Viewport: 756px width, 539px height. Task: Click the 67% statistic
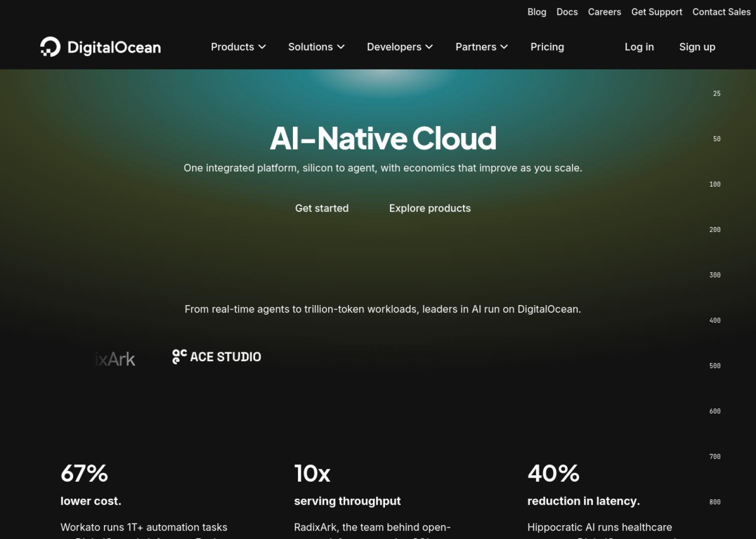point(84,473)
